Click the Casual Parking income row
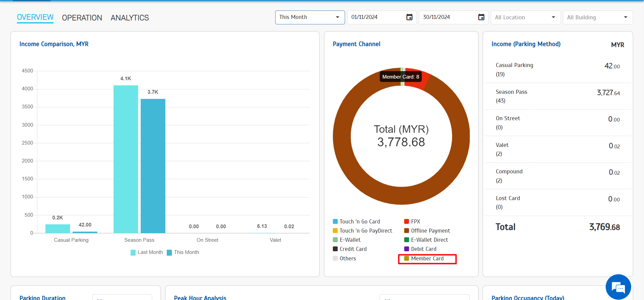 pos(558,69)
